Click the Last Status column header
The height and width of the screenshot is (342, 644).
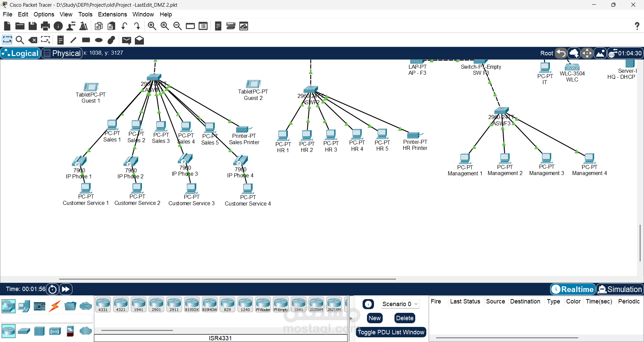point(465,301)
